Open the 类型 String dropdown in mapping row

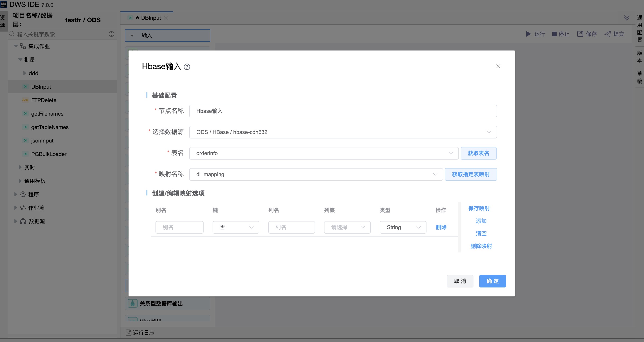tap(402, 227)
